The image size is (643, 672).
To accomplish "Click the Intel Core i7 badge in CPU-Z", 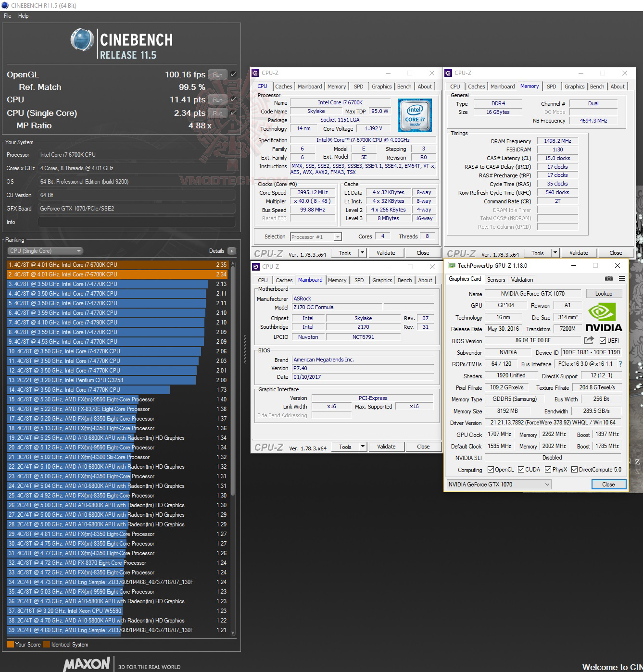I will point(415,115).
